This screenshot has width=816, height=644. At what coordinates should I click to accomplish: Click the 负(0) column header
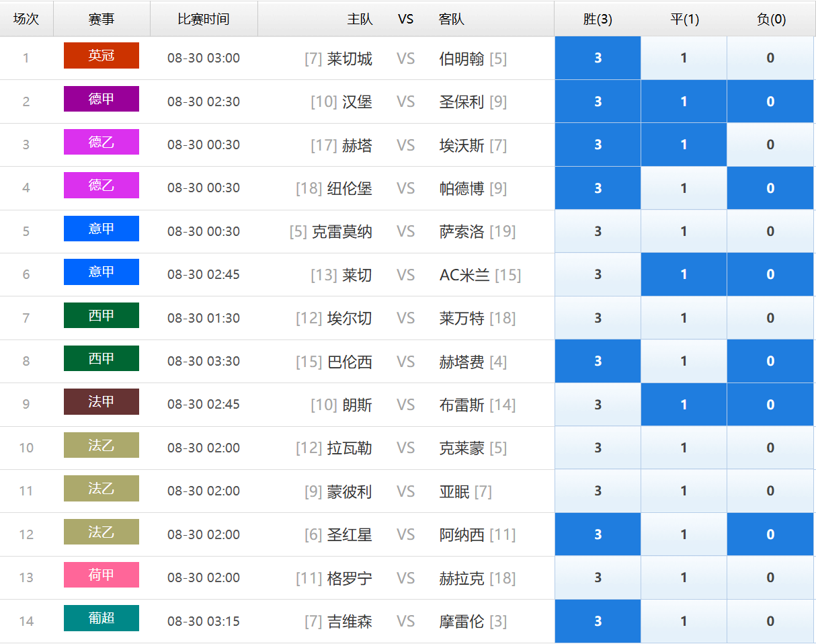[x=771, y=19]
